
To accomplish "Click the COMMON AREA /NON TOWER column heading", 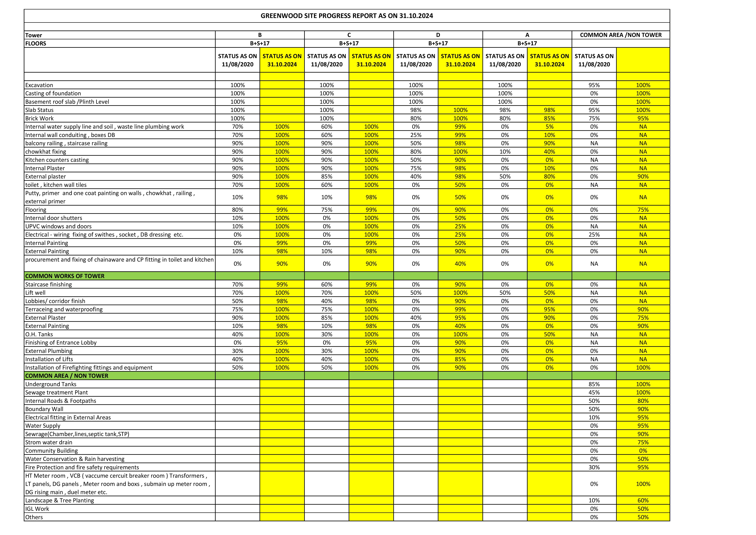I will tap(621, 35).
